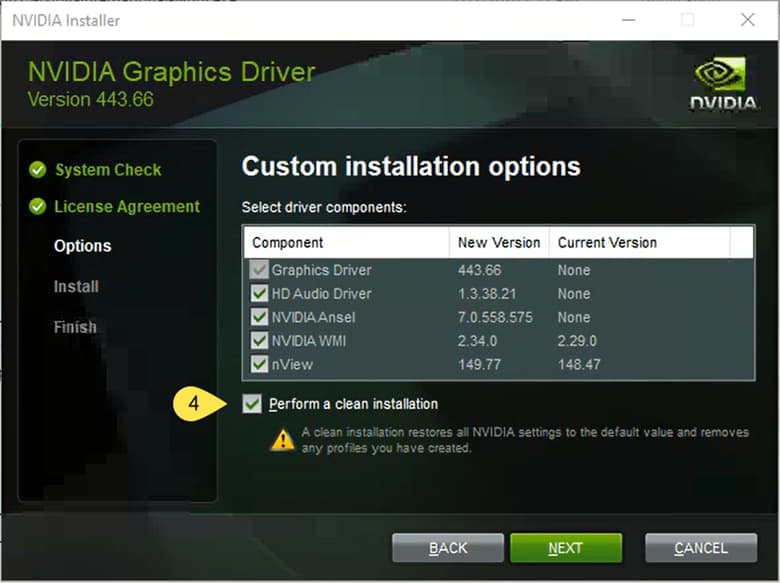Toggle Perform a clean installation checkbox

click(251, 405)
